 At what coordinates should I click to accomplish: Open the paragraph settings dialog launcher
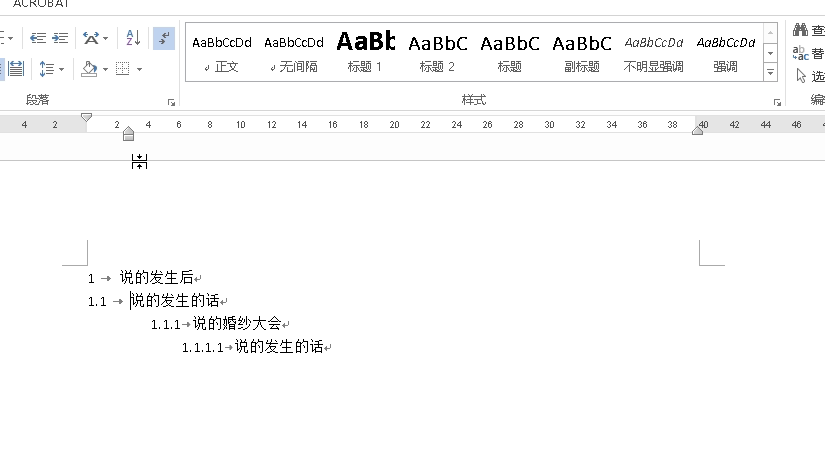pyautogui.click(x=172, y=103)
